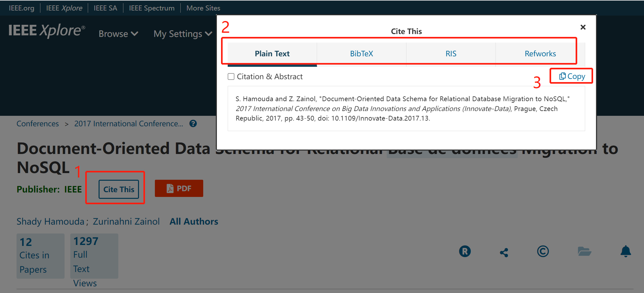Viewport: 644px width, 293px height.
Task: Open the Cite This dialog button
Action: coord(118,189)
